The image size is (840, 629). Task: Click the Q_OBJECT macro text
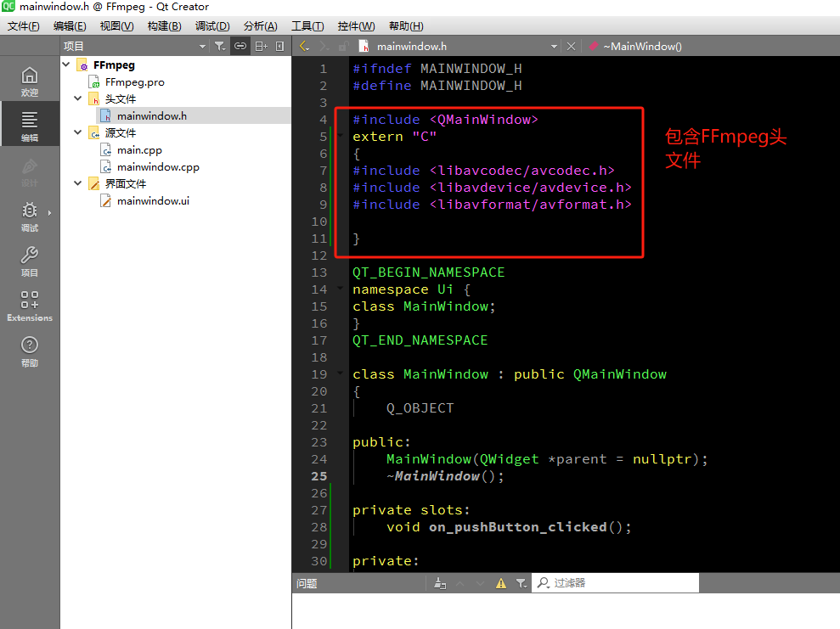pos(420,408)
